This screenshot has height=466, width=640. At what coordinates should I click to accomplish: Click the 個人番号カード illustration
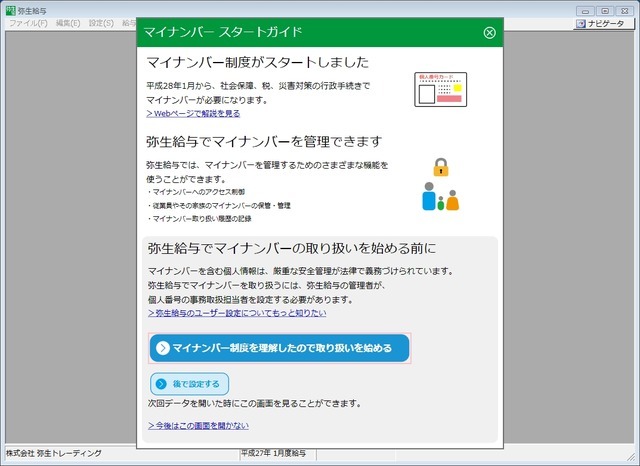pyautogui.click(x=440, y=89)
